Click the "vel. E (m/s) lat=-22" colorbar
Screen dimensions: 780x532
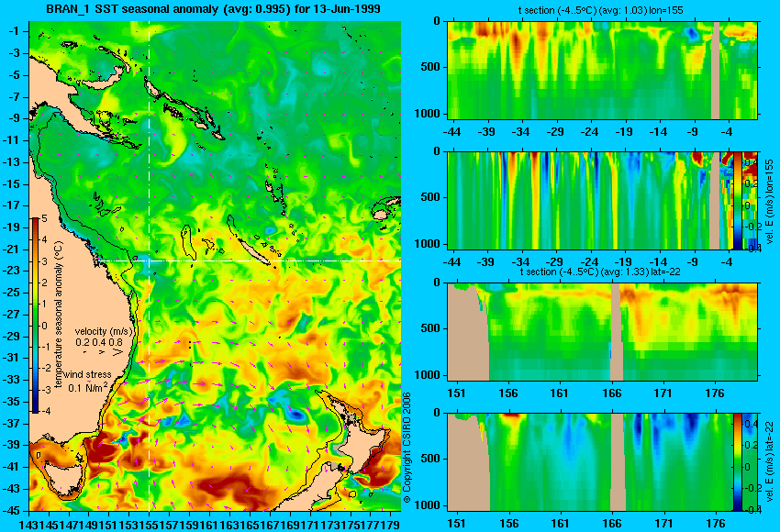[x=738, y=462]
